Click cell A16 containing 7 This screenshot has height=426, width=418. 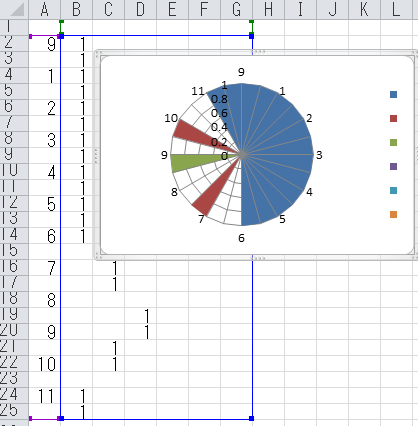[x=45, y=267]
